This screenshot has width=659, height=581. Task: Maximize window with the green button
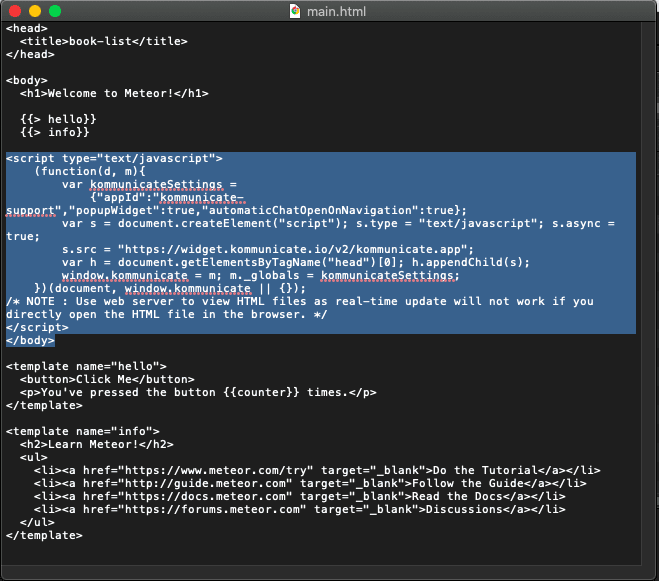(x=55, y=11)
